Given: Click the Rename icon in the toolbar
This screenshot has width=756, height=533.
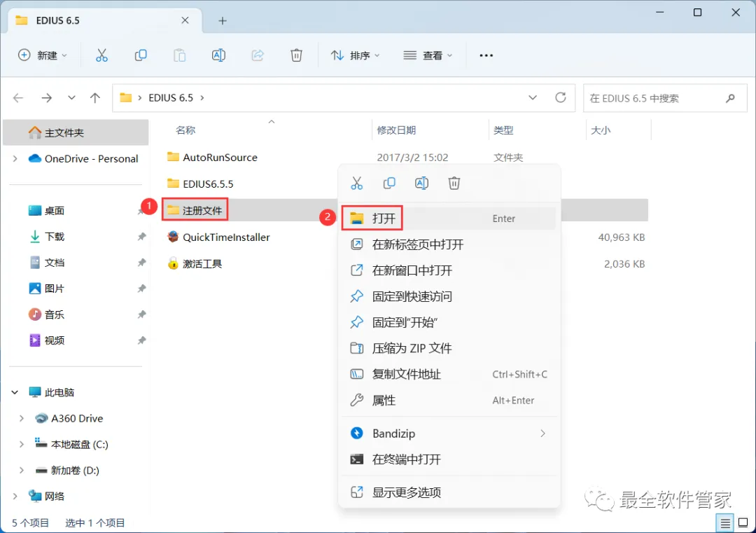Looking at the screenshot, I should [219, 55].
